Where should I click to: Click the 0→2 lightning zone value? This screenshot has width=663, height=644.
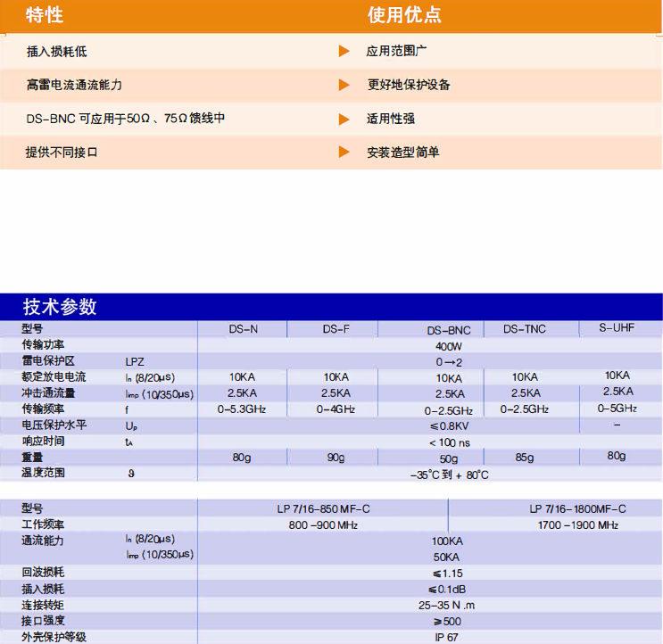pyautogui.click(x=449, y=362)
